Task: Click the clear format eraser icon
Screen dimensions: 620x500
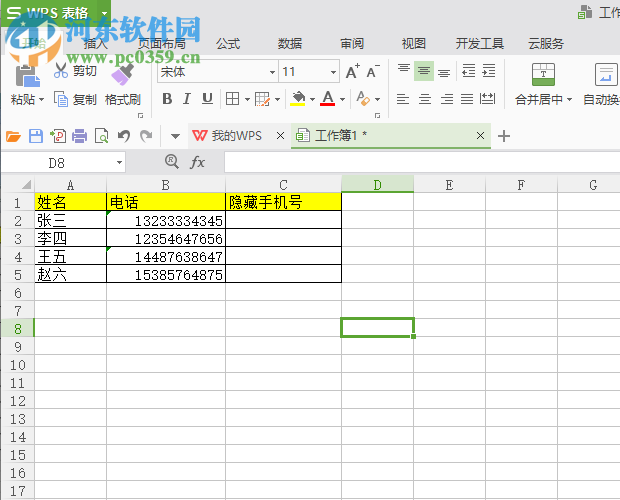Action: pos(363,98)
